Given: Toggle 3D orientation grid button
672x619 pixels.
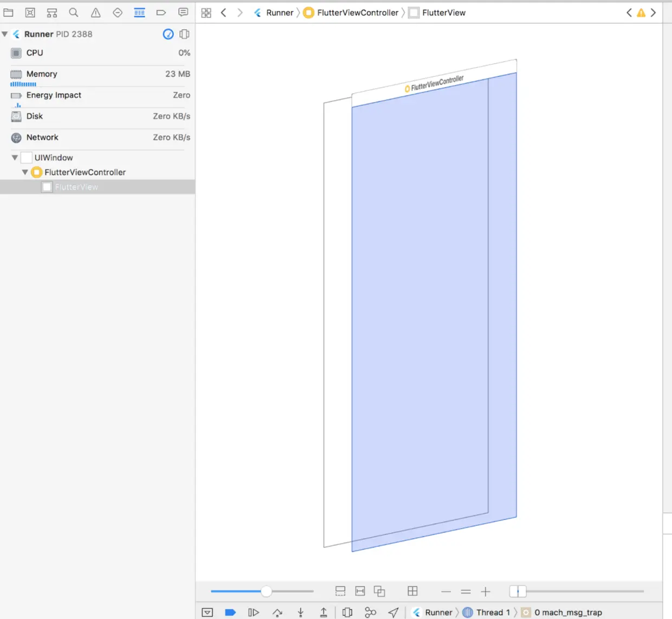Looking at the screenshot, I should [412, 591].
